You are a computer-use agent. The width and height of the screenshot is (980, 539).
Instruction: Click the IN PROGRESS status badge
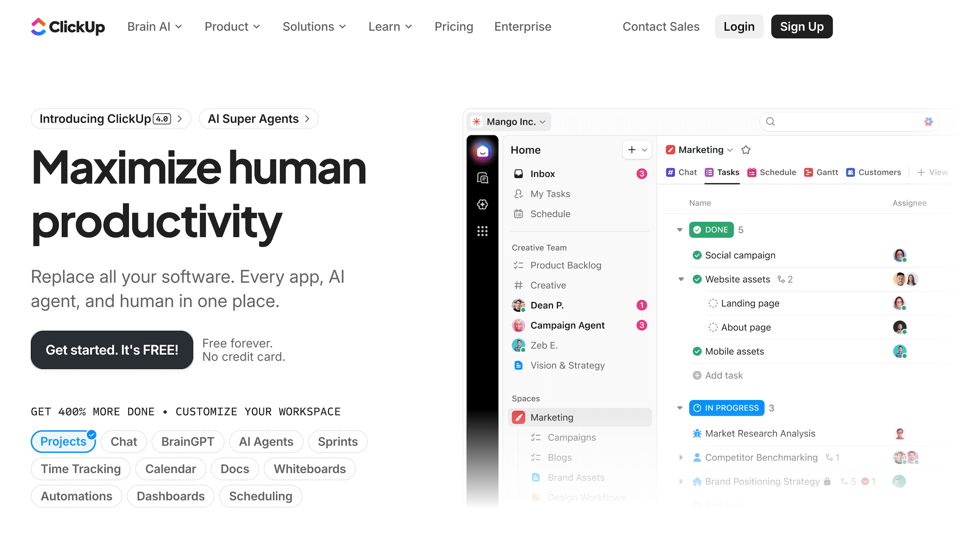726,407
